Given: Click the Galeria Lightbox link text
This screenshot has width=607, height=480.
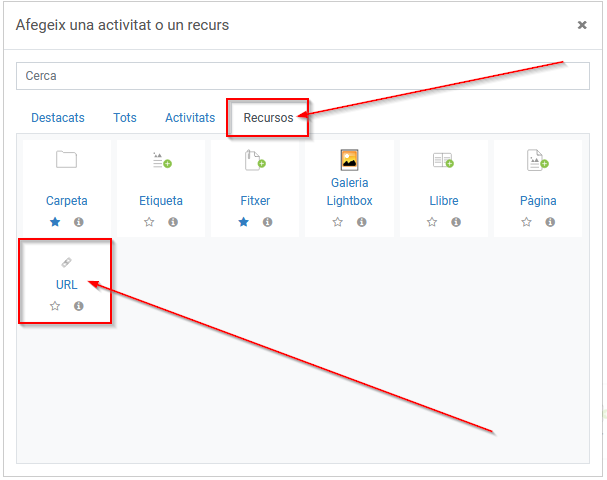Looking at the screenshot, I should point(349,192).
